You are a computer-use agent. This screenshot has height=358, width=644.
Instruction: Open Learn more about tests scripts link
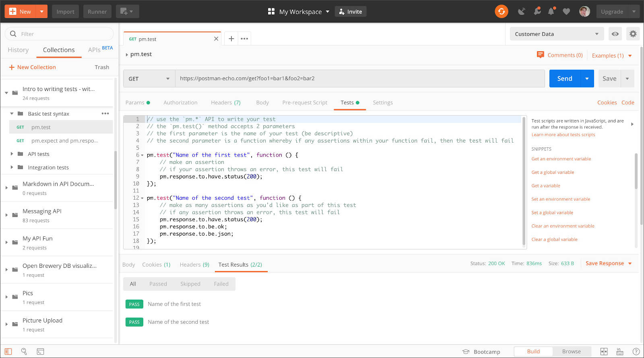coord(563,135)
